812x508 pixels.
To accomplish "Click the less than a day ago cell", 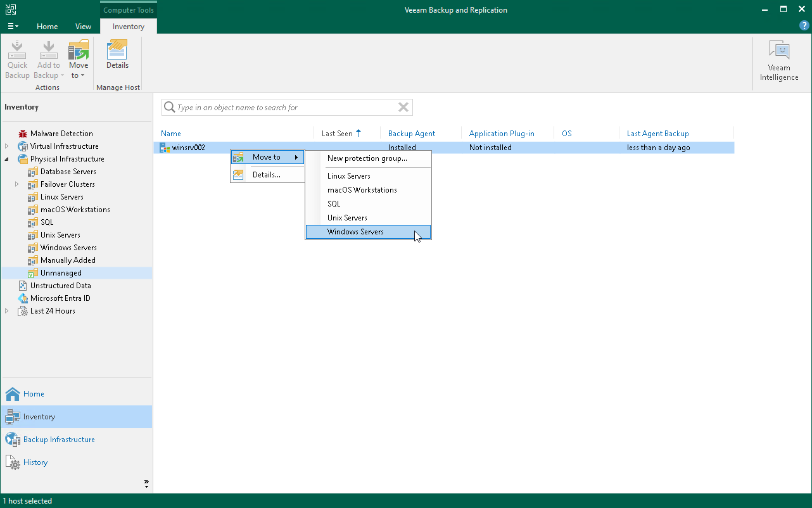I will click(659, 148).
